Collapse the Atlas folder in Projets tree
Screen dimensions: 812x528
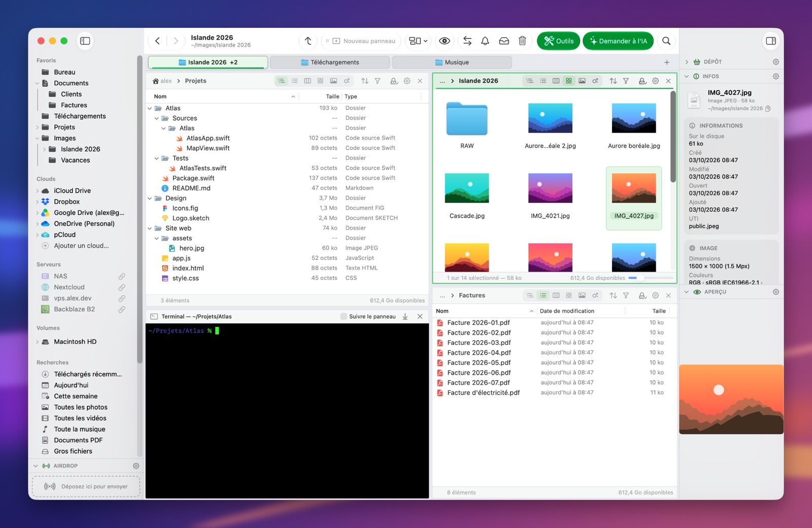pos(150,108)
